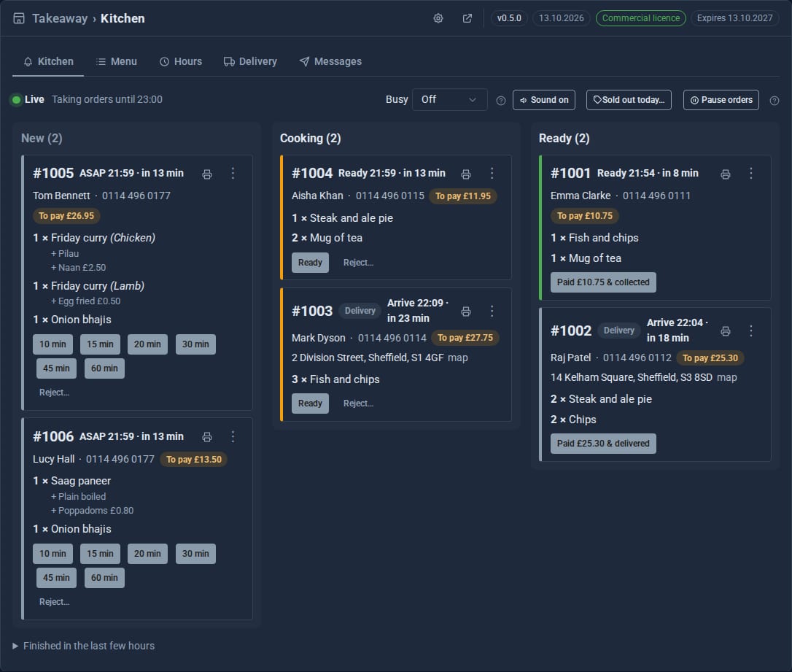Show help for the Busy setting
The height and width of the screenshot is (672, 792).
point(500,101)
